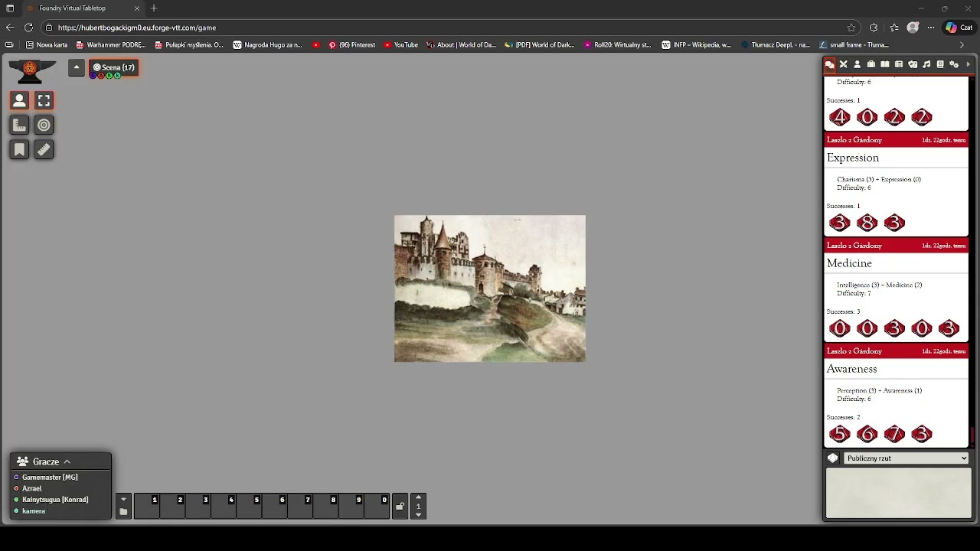Toggle the concentric circles target control
980x551 pixels.
[44, 125]
